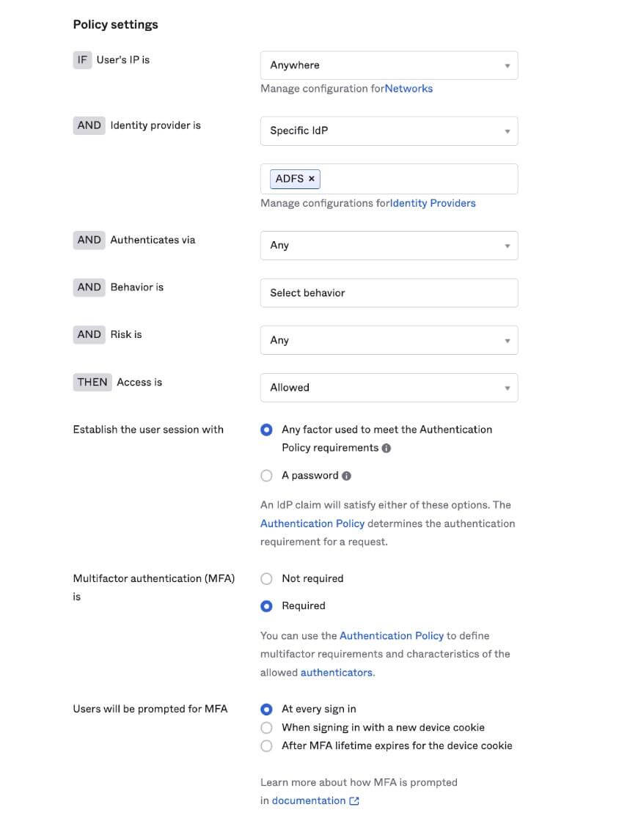Remove the ADFS tag using its x
Screen dimensions: 619x840
pos(312,178)
